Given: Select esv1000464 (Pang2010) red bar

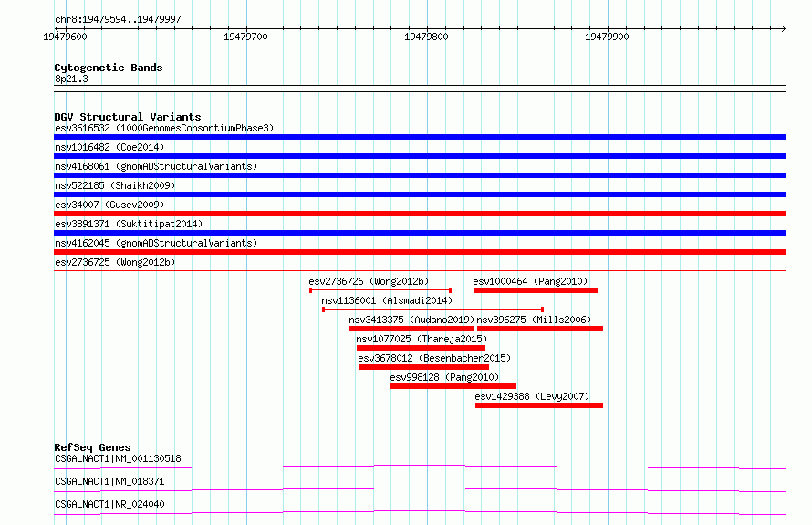Looking at the screenshot, I should (x=536, y=290).
